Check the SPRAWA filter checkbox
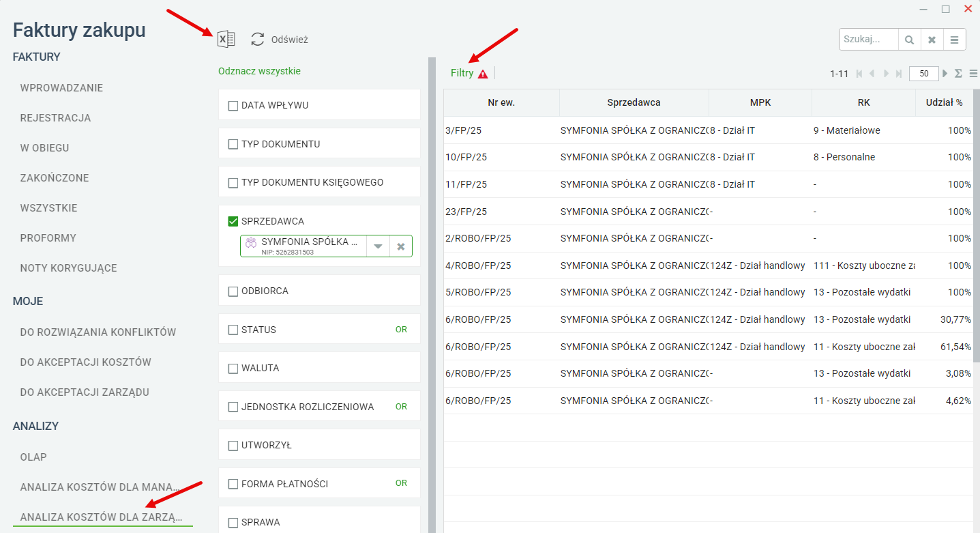 pos(233,523)
